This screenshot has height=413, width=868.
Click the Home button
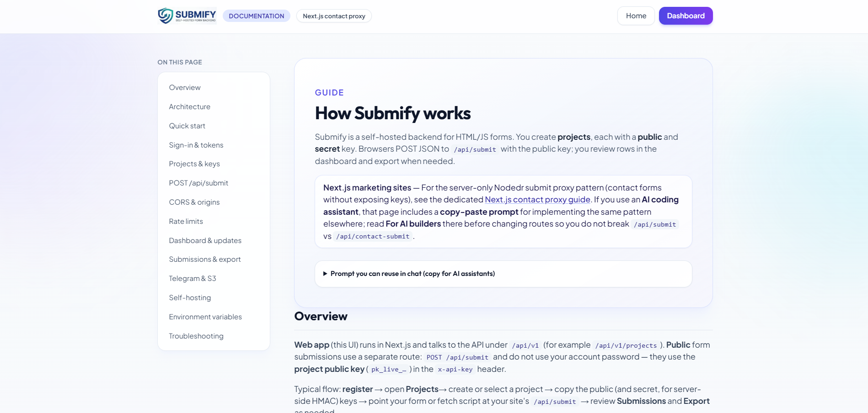(x=636, y=16)
